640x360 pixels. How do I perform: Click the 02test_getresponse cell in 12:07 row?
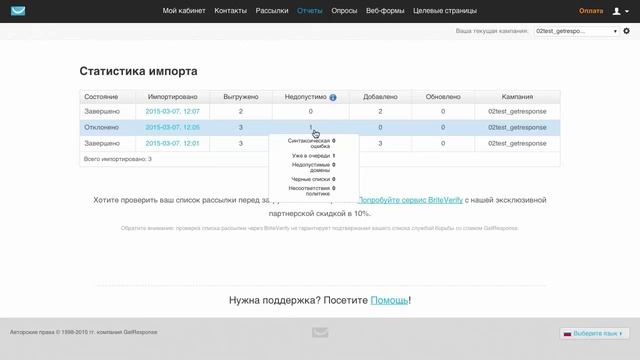pos(517,111)
